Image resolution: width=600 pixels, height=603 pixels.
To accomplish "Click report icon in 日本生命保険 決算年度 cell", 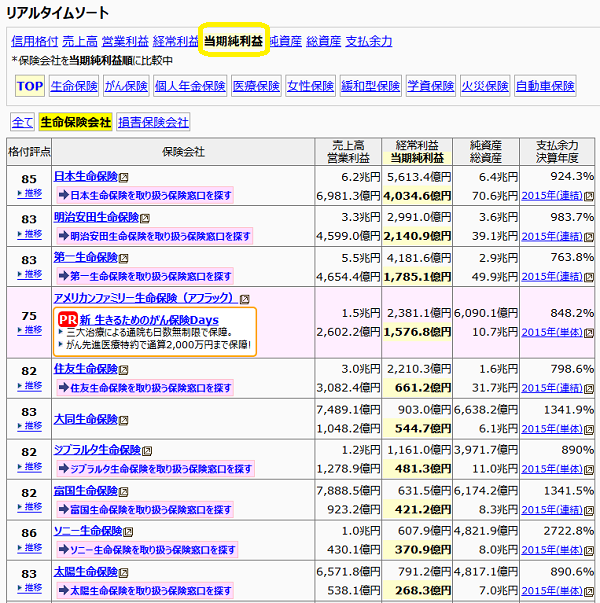I will [x=589, y=197].
